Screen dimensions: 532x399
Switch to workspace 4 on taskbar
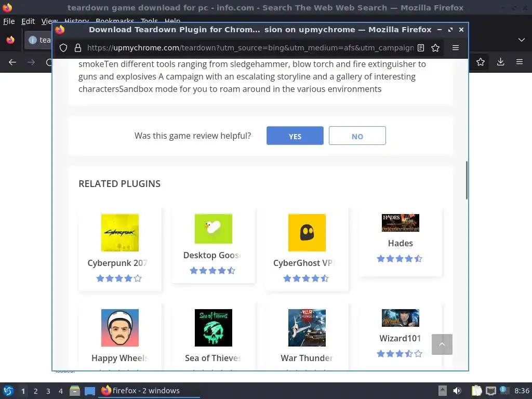click(61, 391)
